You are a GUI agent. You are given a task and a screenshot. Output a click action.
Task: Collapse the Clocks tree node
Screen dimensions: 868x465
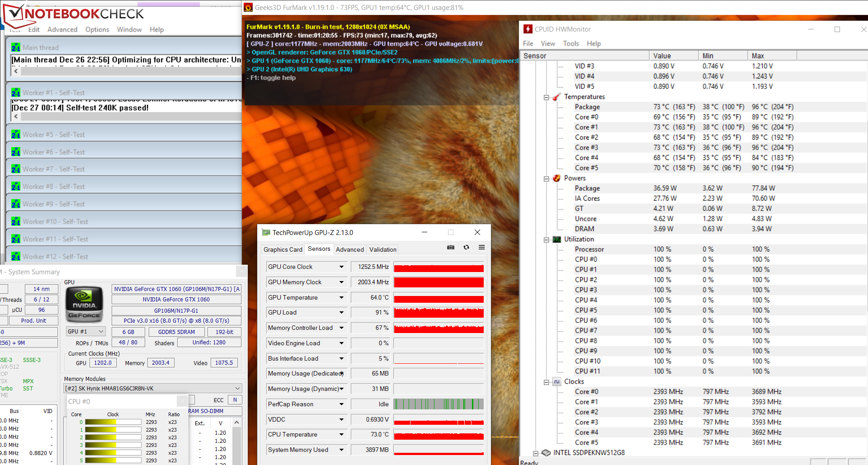[546, 382]
